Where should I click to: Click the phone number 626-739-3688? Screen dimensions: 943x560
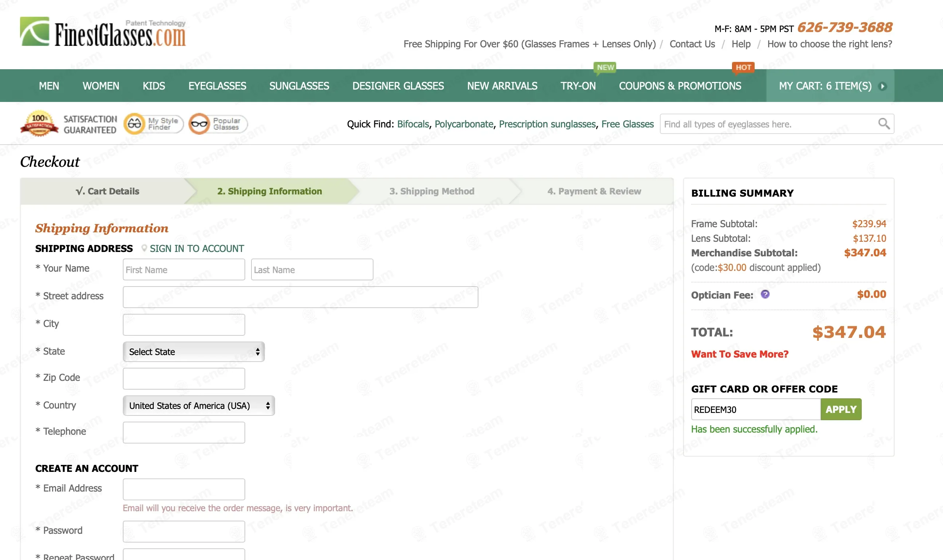point(844,27)
